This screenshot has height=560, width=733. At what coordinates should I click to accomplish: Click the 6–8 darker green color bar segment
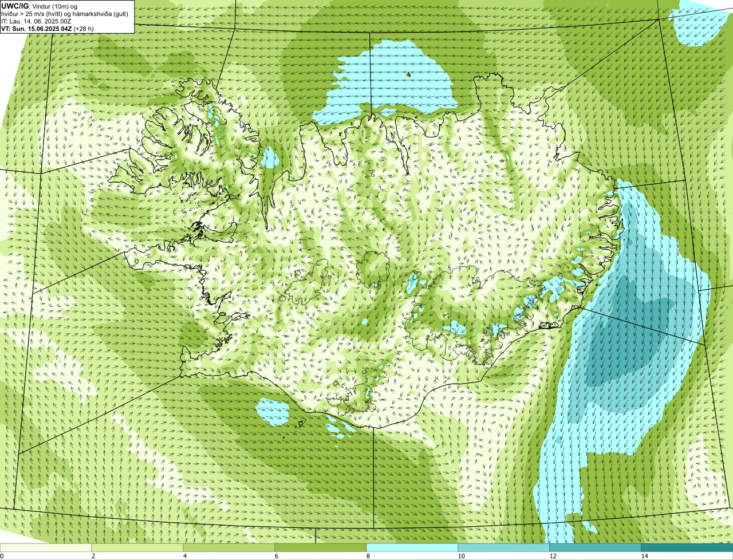point(321,547)
